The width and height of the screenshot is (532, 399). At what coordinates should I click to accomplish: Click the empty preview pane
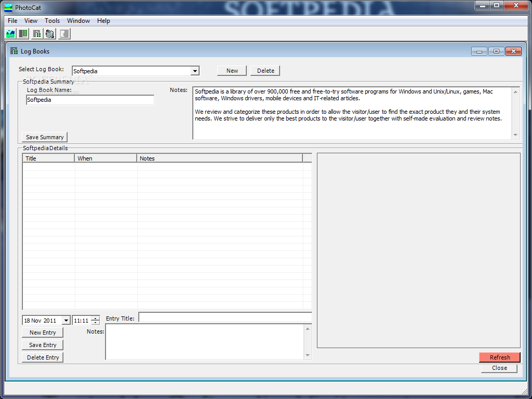(418, 250)
